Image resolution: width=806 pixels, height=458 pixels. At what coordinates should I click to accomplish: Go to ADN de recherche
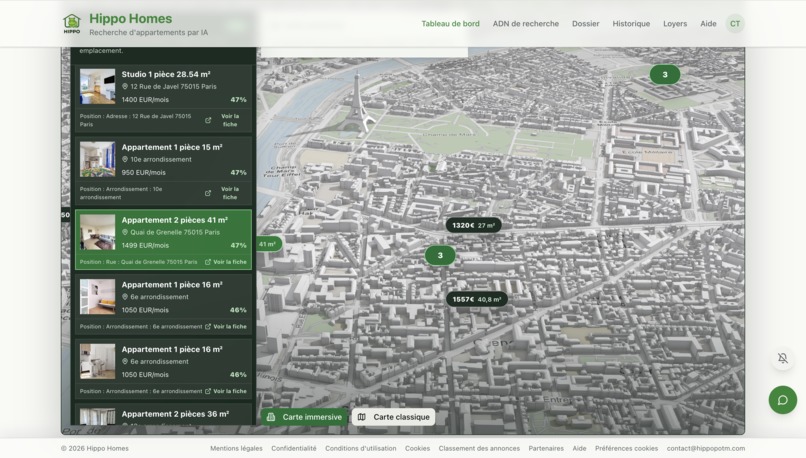[x=525, y=24]
